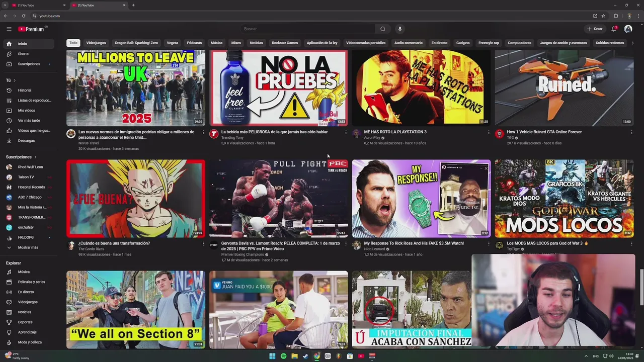Open options for Novus Travel video
Screen dimensions: 644x362
point(203,132)
